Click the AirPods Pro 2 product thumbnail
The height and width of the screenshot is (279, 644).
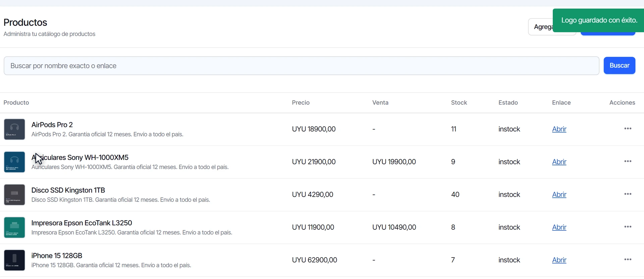pyautogui.click(x=14, y=129)
